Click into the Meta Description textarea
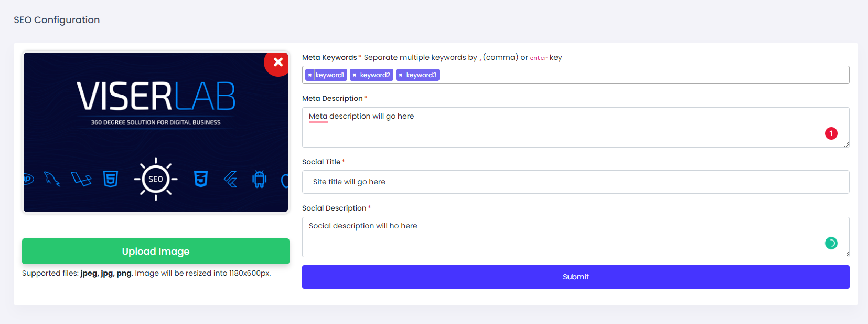The image size is (868, 324). [x=524, y=128]
